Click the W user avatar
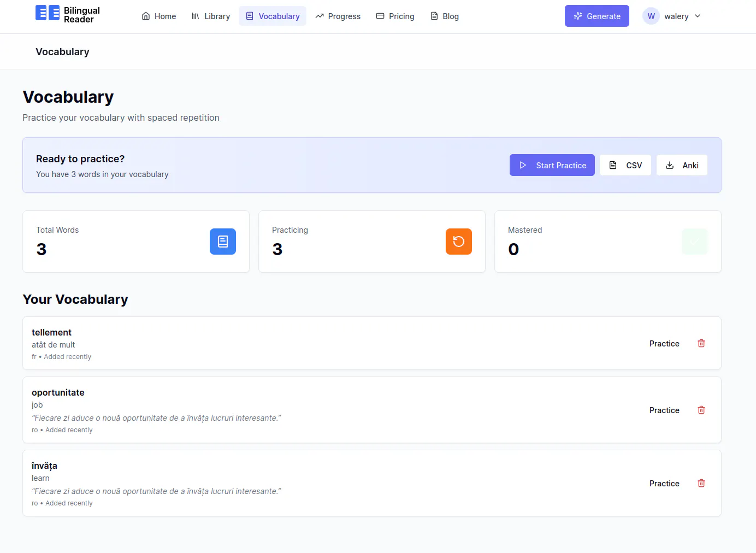This screenshot has height=553, width=756. click(651, 16)
